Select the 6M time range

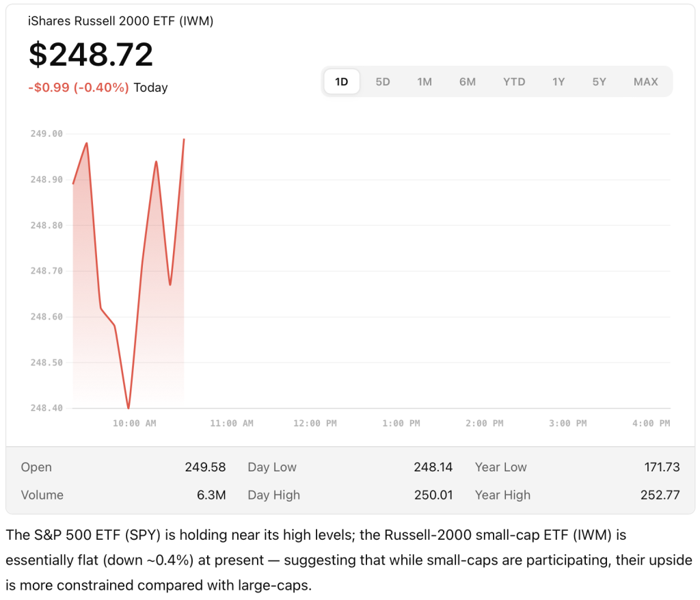(x=468, y=82)
